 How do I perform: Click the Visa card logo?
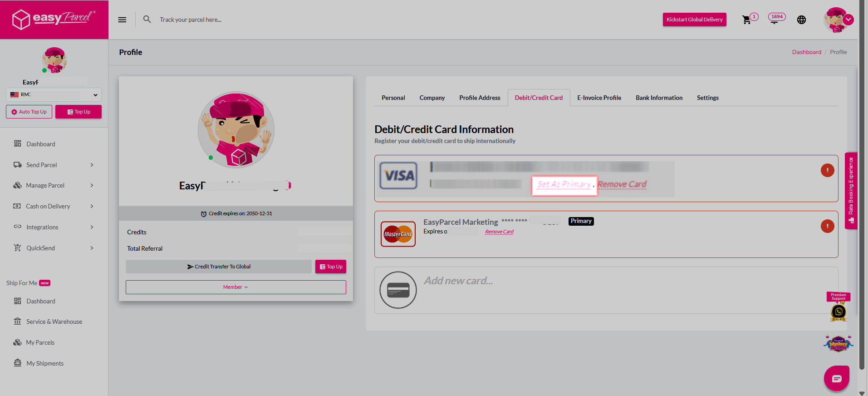tap(398, 175)
